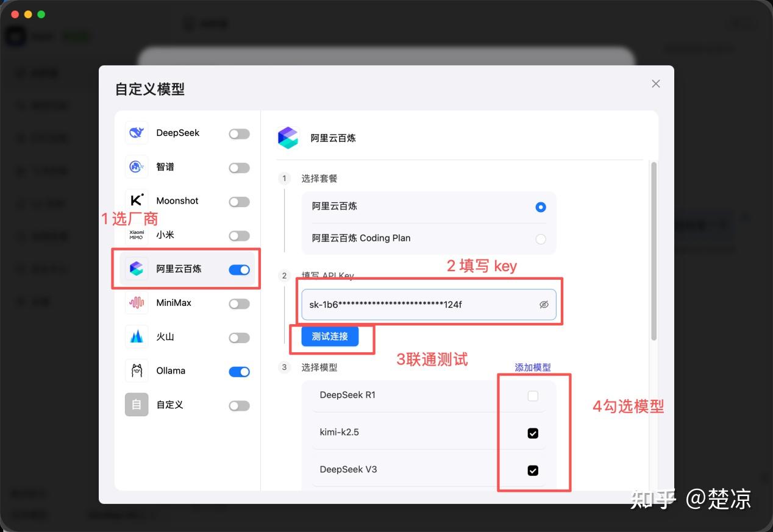The width and height of the screenshot is (773, 532).
Task: Select the Moonshot provider label
Action: (177, 200)
